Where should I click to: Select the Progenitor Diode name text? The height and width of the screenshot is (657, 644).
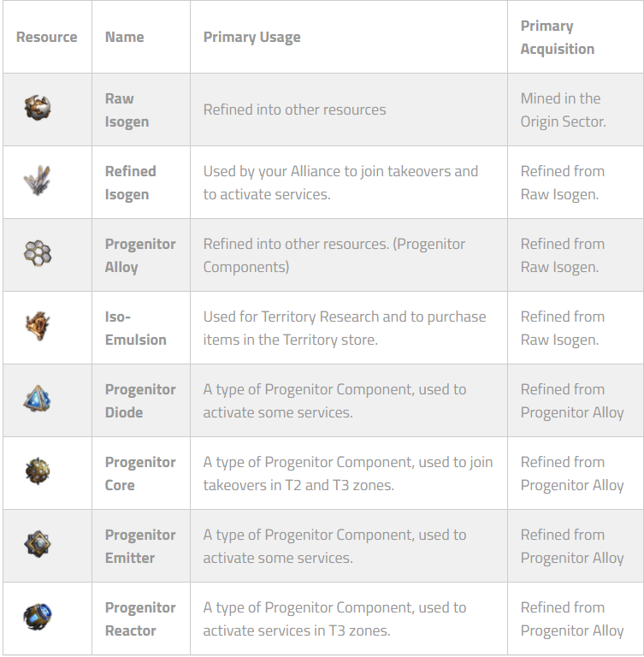[139, 401]
